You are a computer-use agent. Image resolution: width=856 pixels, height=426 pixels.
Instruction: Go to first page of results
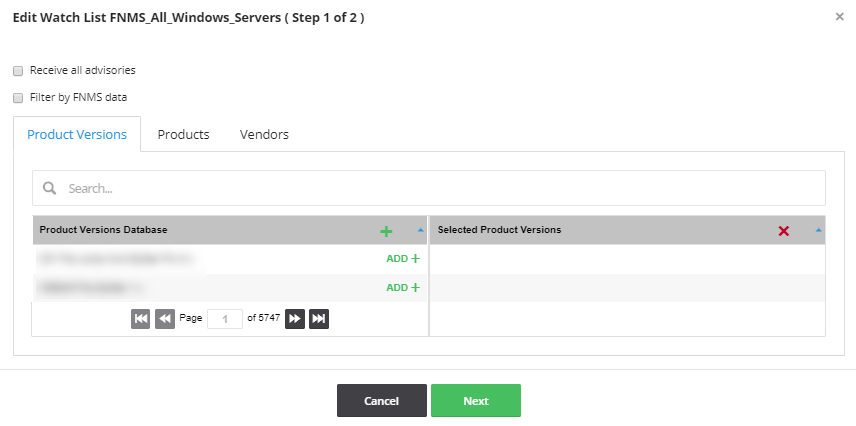point(141,318)
